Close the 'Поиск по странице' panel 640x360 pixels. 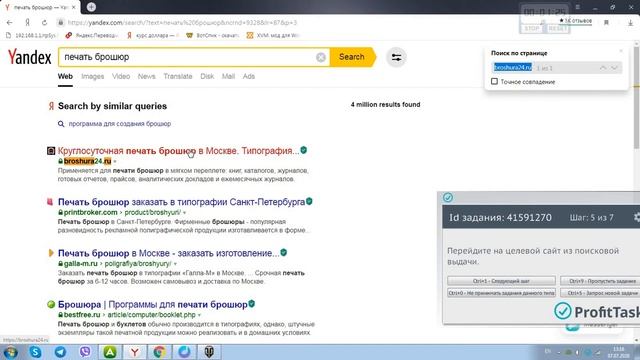click(x=621, y=51)
